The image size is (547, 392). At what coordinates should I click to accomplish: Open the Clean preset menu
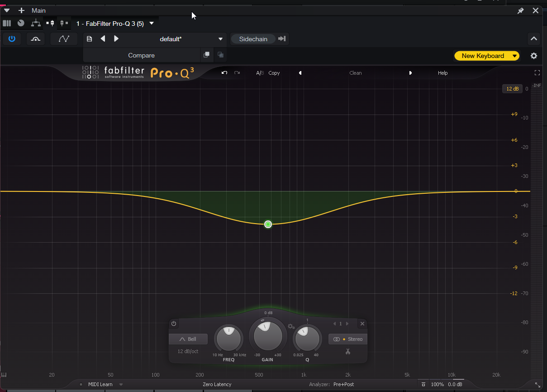click(356, 73)
